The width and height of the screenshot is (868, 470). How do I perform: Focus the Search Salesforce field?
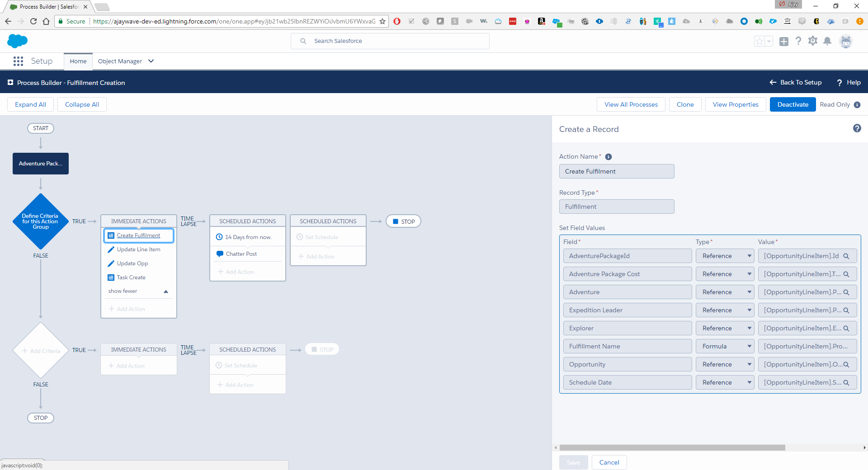point(390,41)
